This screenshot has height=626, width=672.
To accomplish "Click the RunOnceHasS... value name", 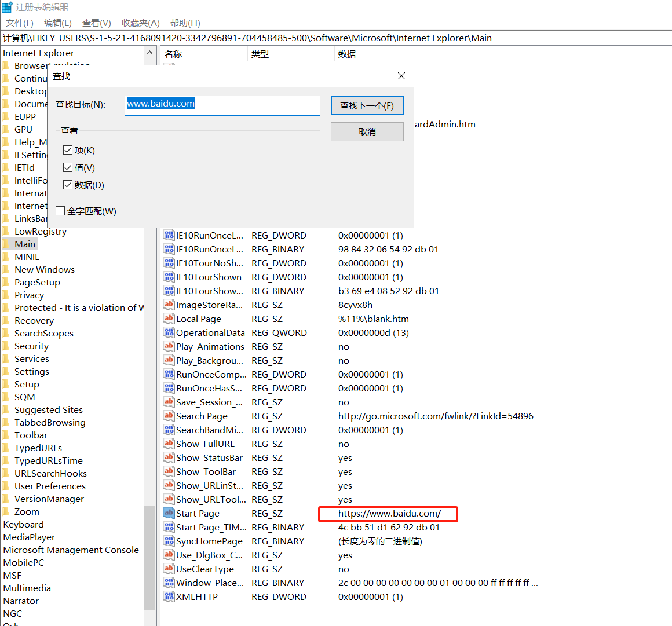I will tap(209, 388).
